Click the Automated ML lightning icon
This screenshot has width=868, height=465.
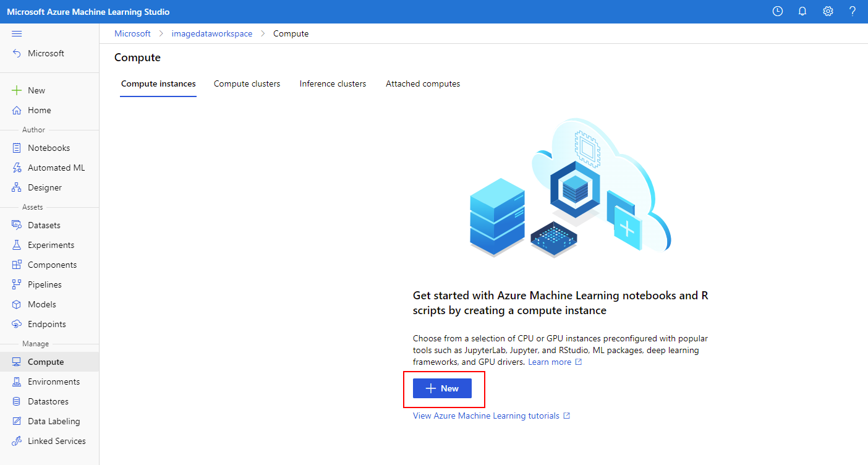pos(17,168)
